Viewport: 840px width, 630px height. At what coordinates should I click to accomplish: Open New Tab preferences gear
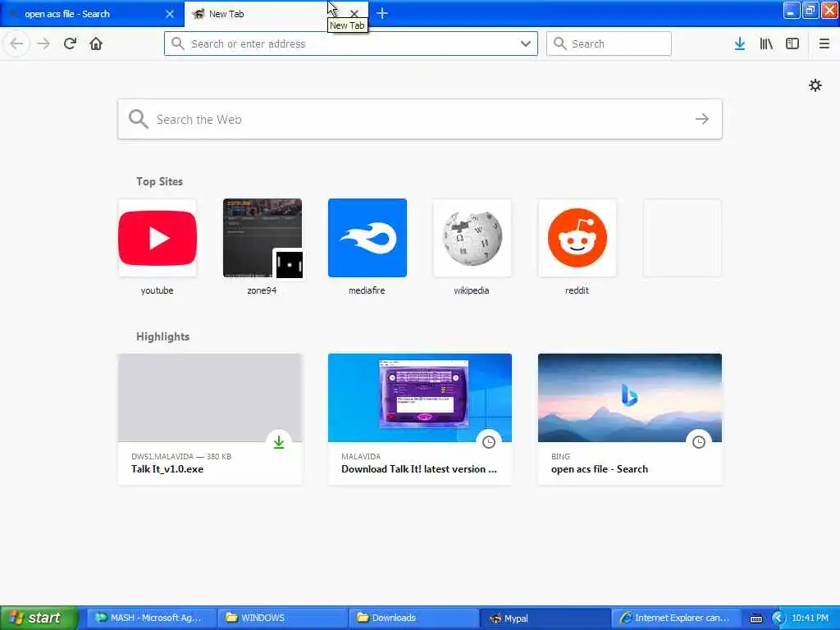815,85
